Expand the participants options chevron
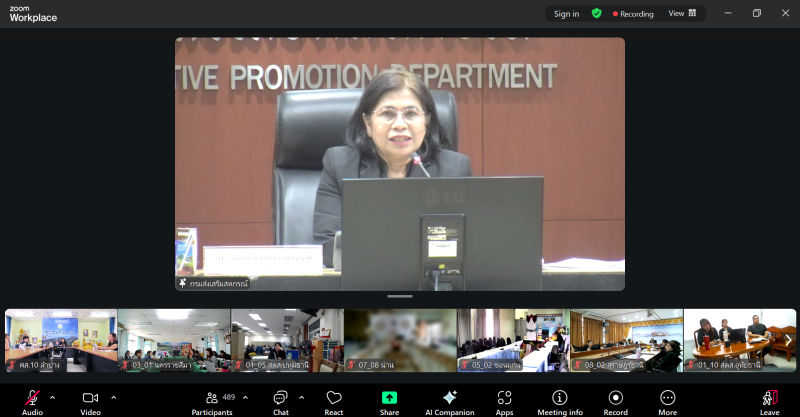 pos(245,397)
